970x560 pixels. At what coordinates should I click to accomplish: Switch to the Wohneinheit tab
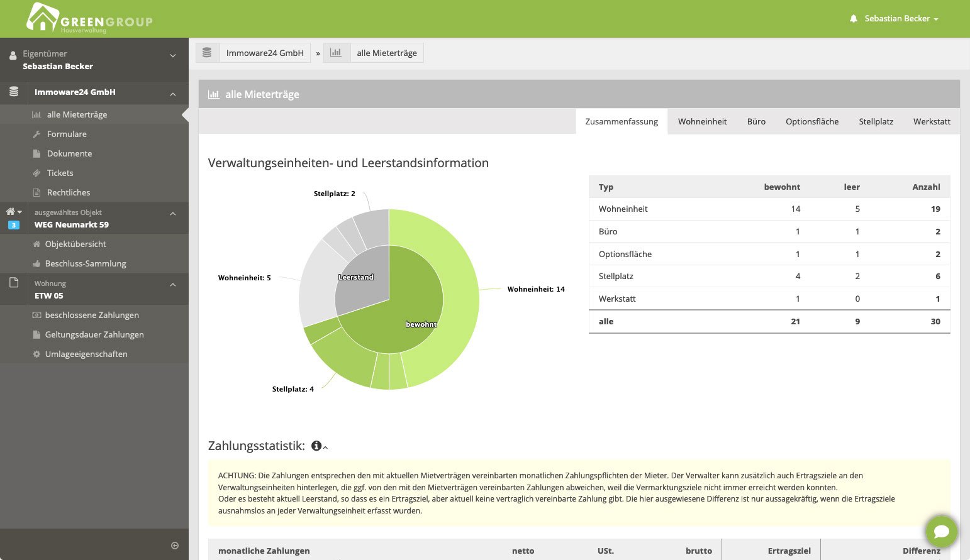(702, 121)
